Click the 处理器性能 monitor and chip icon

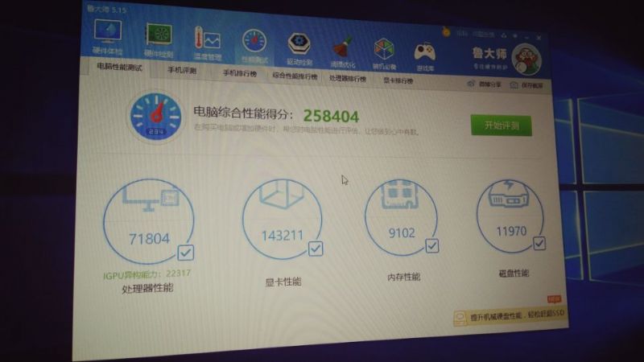[150, 198]
